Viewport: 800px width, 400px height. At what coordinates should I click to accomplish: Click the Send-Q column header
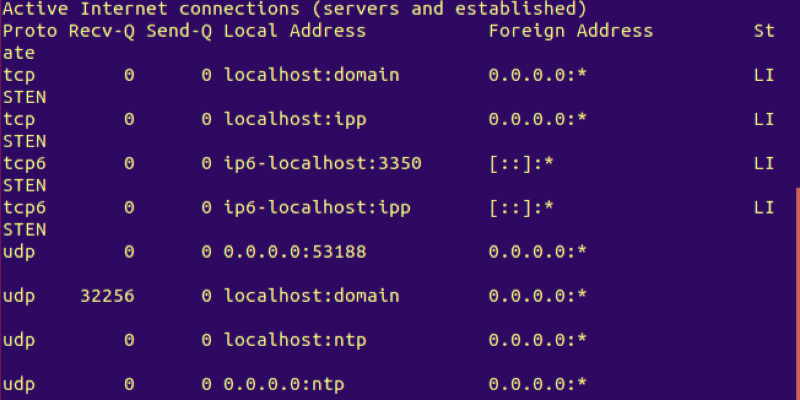(x=179, y=31)
